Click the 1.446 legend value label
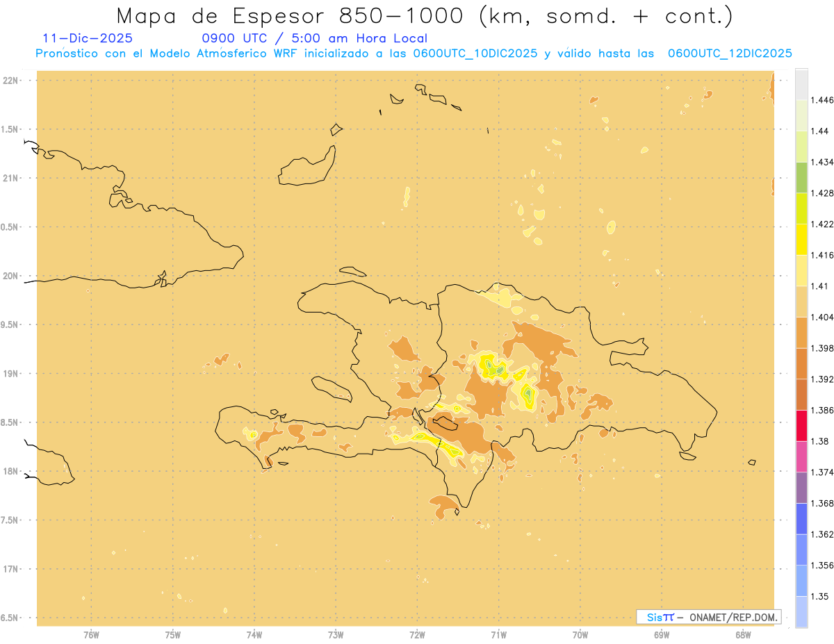The height and width of the screenshot is (644, 834). pos(821,100)
